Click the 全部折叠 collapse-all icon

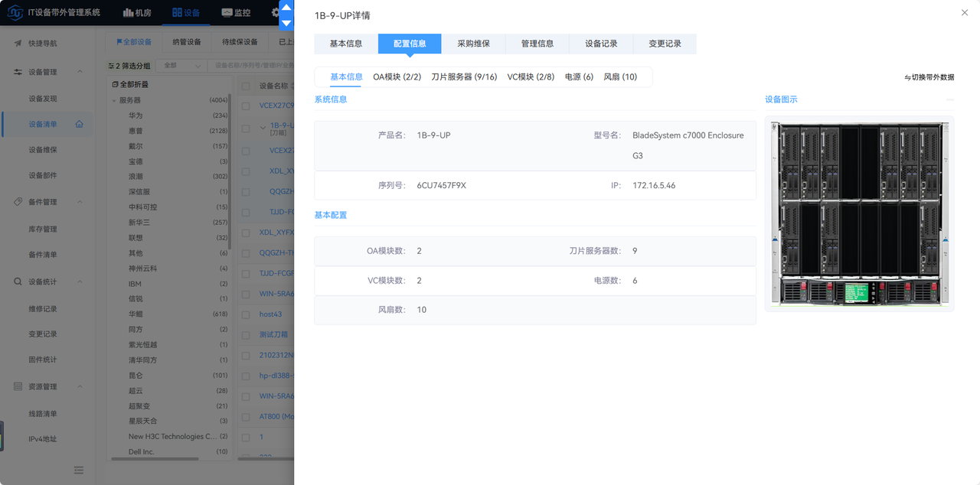click(115, 84)
